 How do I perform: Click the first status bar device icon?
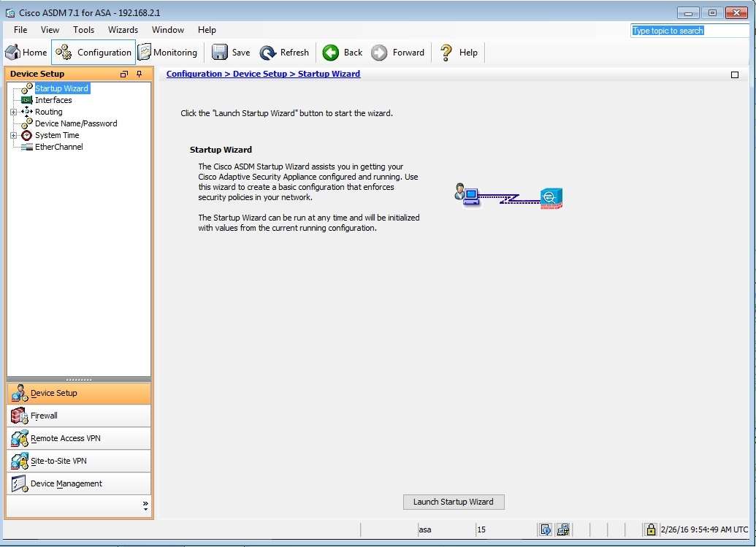coord(546,529)
